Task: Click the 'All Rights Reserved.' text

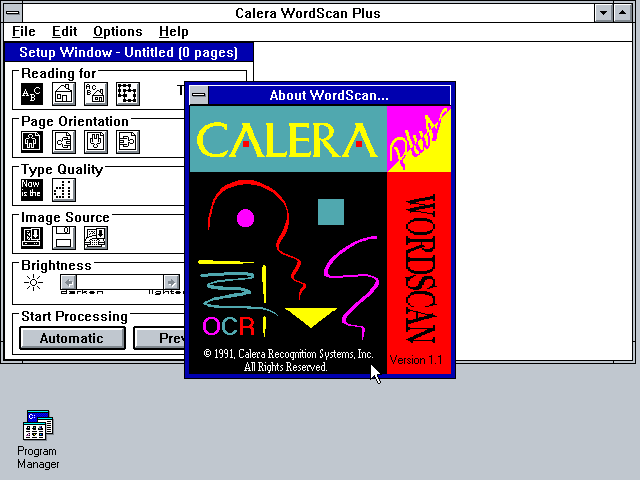Action: tap(285, 367)
